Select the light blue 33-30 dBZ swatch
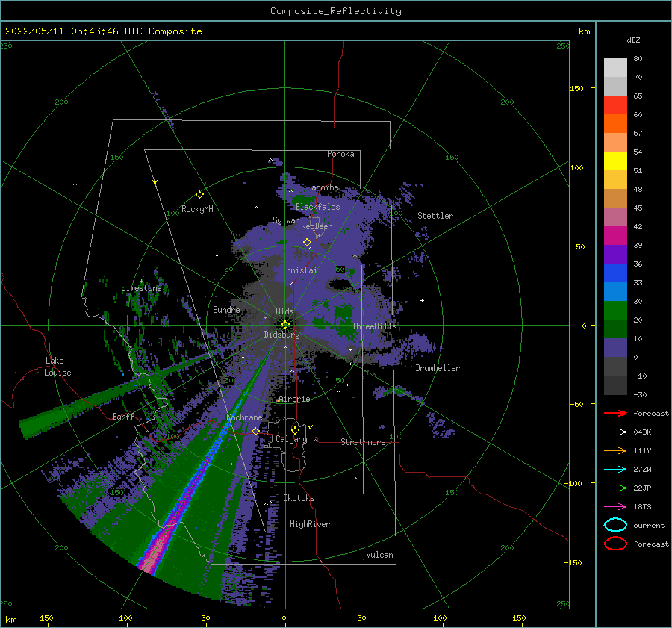The image size is (672, 628). tap(615, 291)
